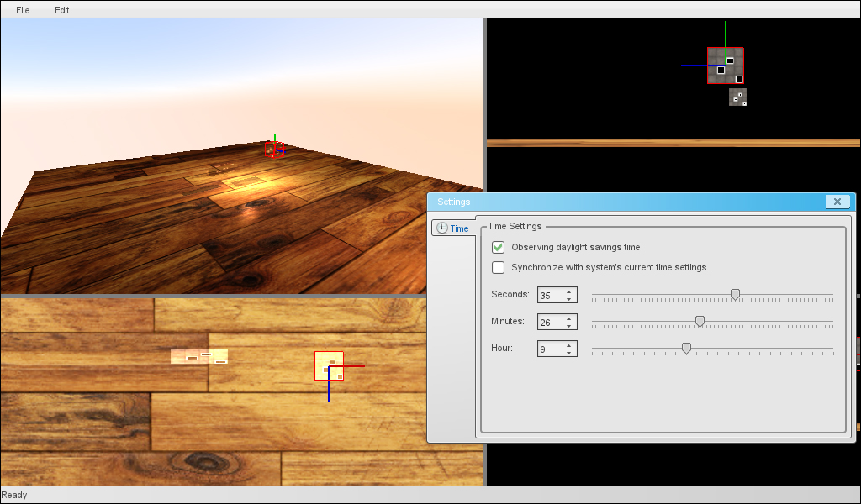Select the red-outlined object in the top-down view
861x504 pixels.
(329, 366)
